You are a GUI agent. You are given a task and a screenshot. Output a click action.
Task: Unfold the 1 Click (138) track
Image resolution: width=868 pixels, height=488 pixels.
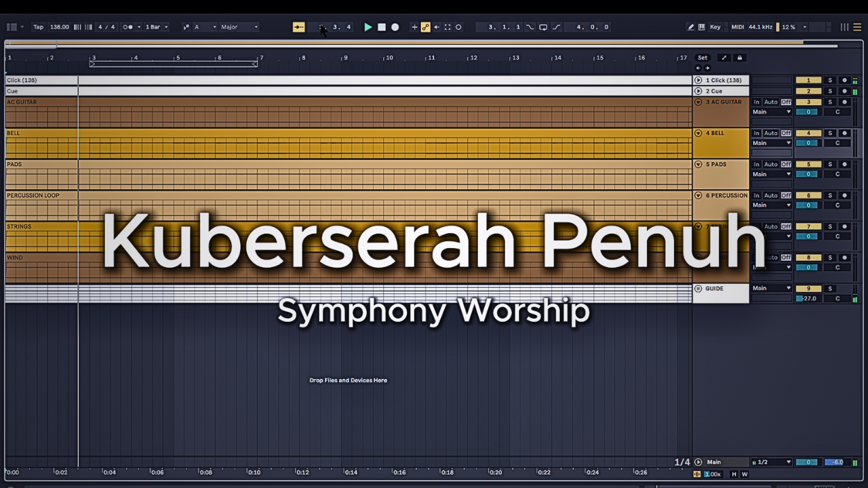coord(698,80)
